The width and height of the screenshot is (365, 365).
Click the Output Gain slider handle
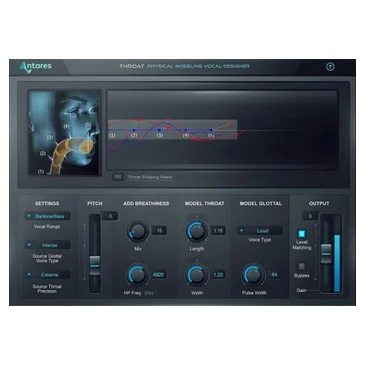(x=326, y=254)
